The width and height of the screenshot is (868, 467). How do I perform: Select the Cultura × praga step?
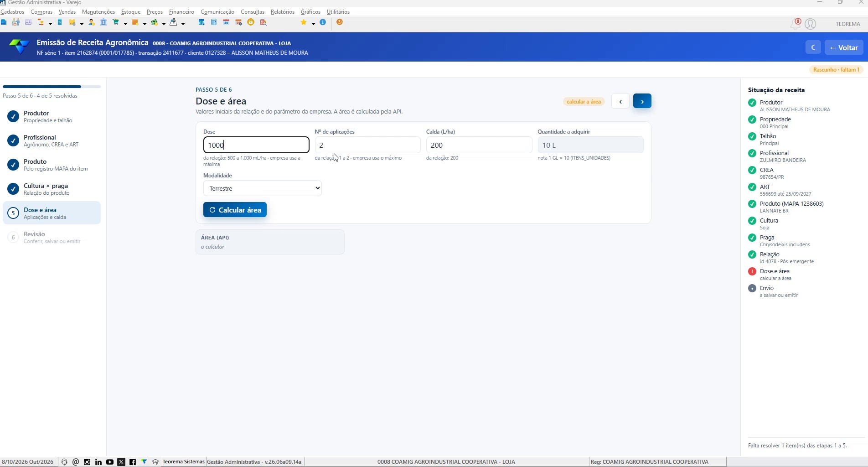click(52, 189)
